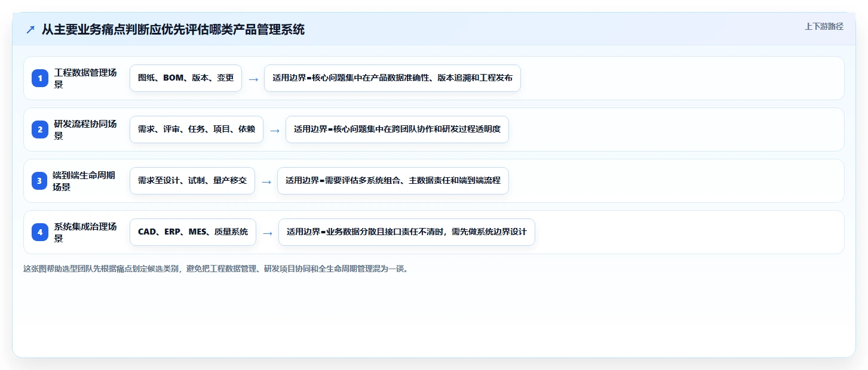Screen dimensions: 868x370
Task: Click the arrow in the 研发流程协同 row
Action: tap(275, 130)
